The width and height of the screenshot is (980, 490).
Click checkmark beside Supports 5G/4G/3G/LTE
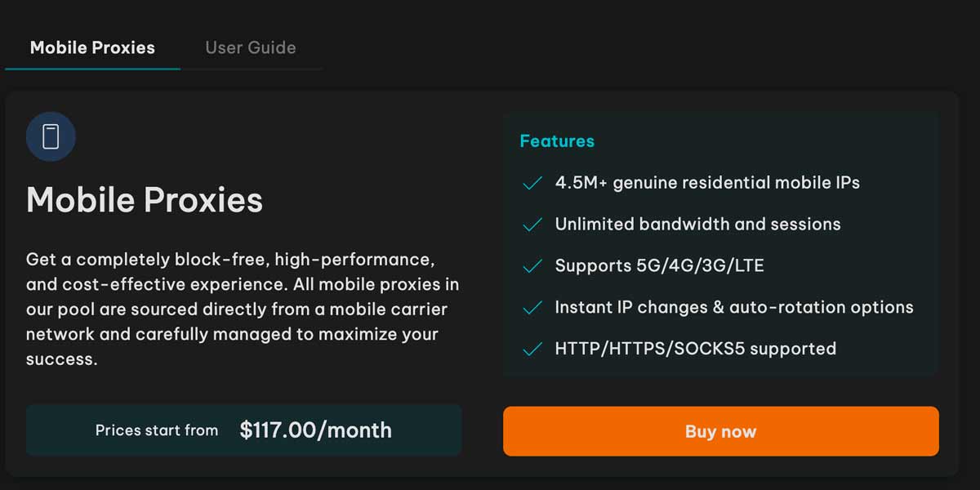click(x=532, y=266)
